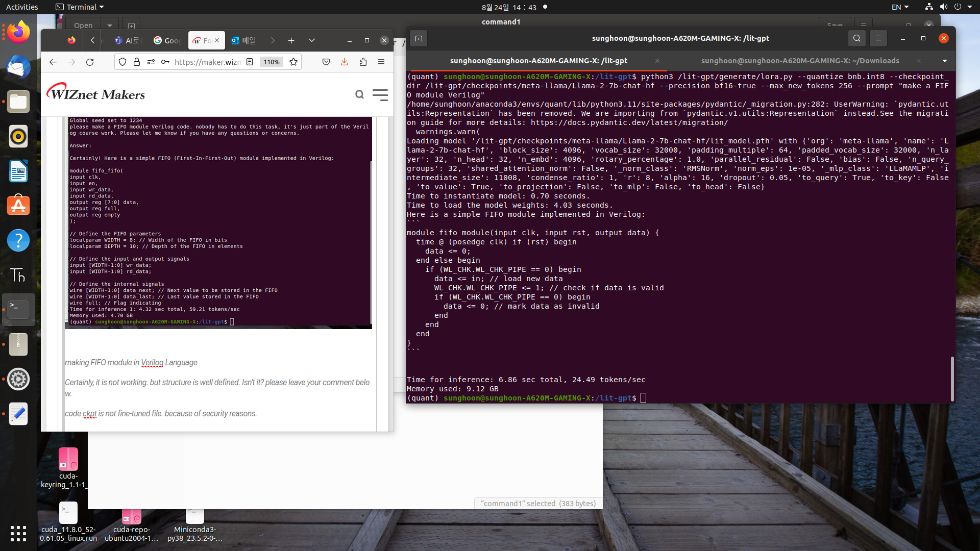Save page to Pocket

click(x=326, y=62)
